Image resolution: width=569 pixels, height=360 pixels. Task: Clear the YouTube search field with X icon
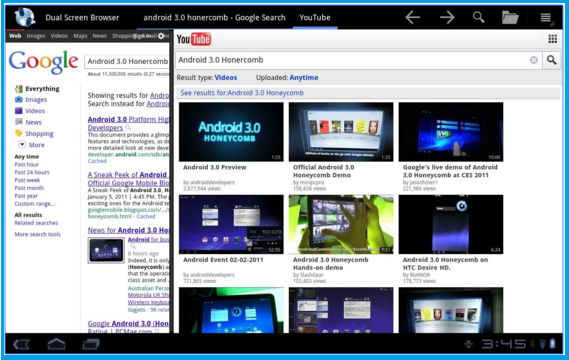click(x=533, y=60)
